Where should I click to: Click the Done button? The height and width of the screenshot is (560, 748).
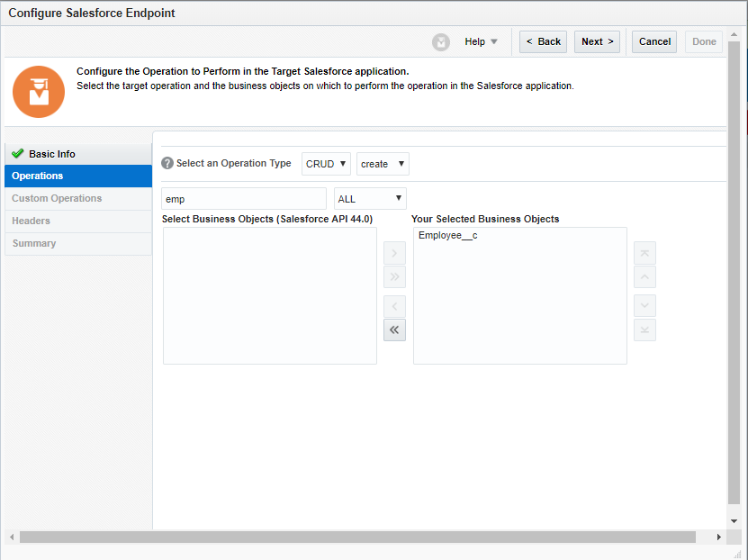coord(704,42)
